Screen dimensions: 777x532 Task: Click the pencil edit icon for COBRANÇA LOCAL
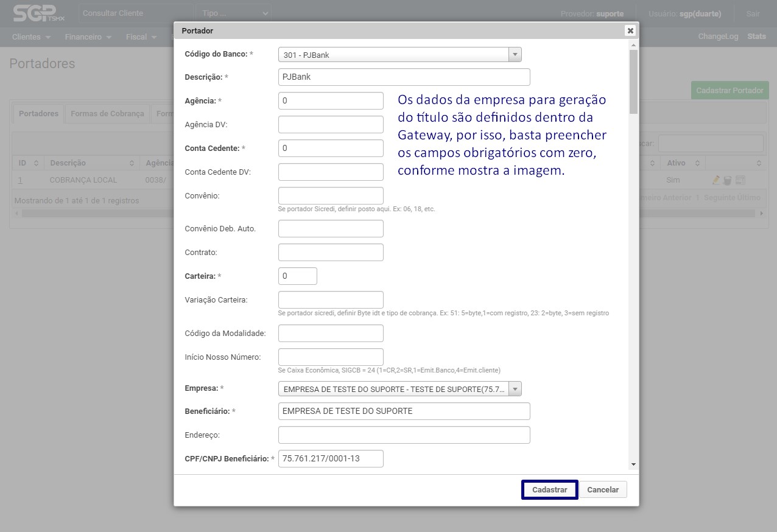tap(716, 180)
